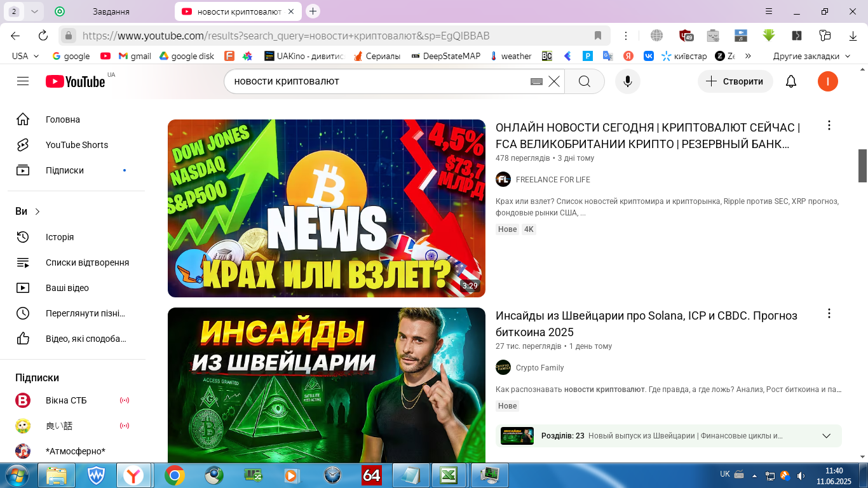Click the page vertical scrollbar thumb

pyautogui.click(x=863, y=165)
